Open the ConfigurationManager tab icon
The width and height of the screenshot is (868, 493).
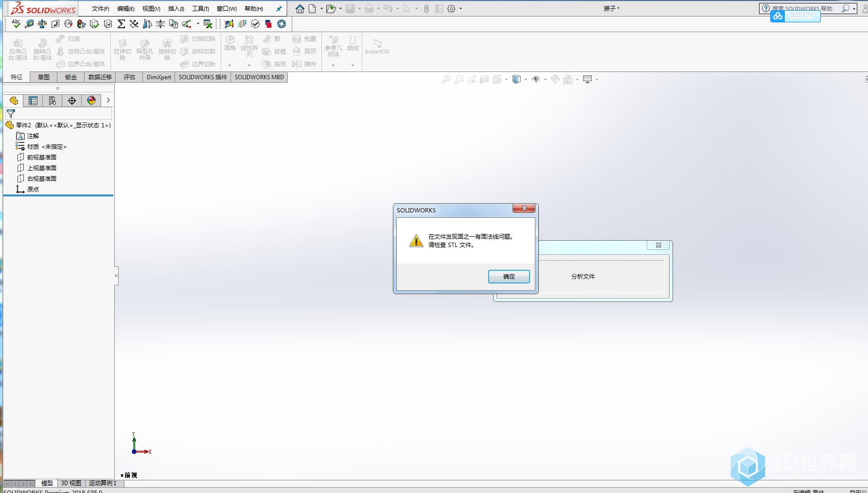point(53,101)
